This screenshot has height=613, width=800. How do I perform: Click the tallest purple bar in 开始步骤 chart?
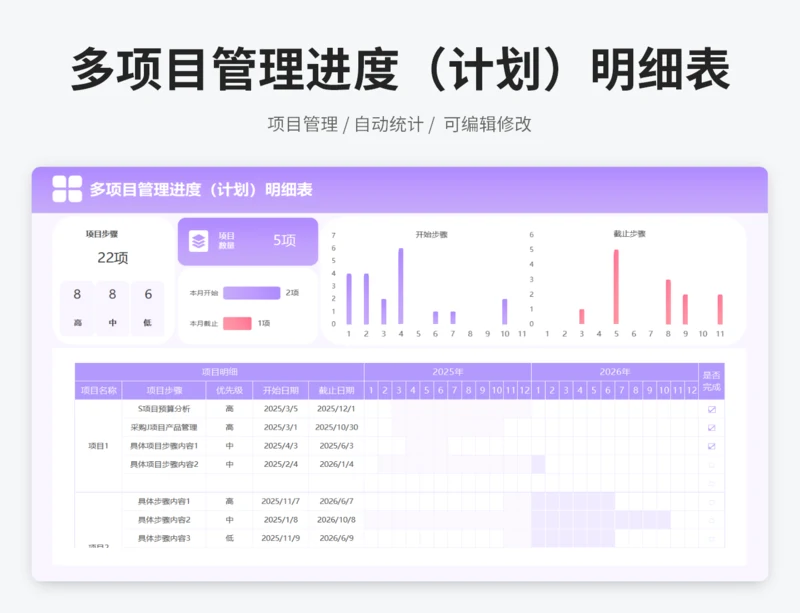tap(401, 286)
